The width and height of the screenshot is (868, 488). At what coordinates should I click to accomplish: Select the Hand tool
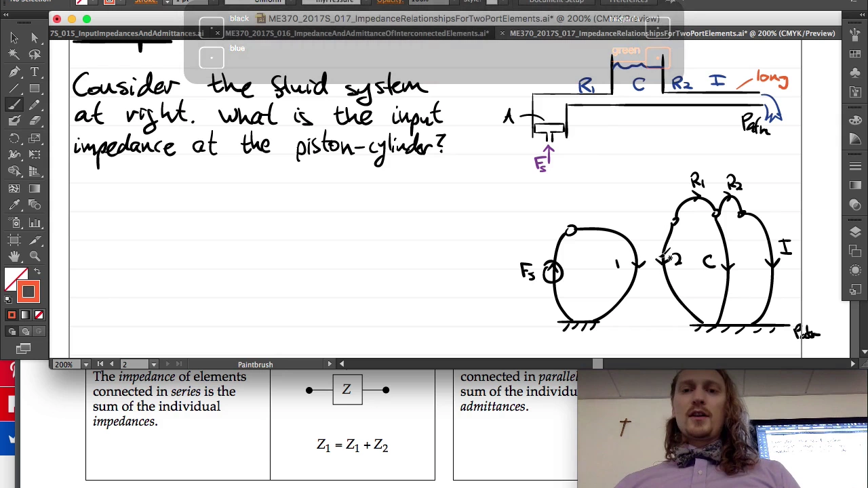click(14, 256)
